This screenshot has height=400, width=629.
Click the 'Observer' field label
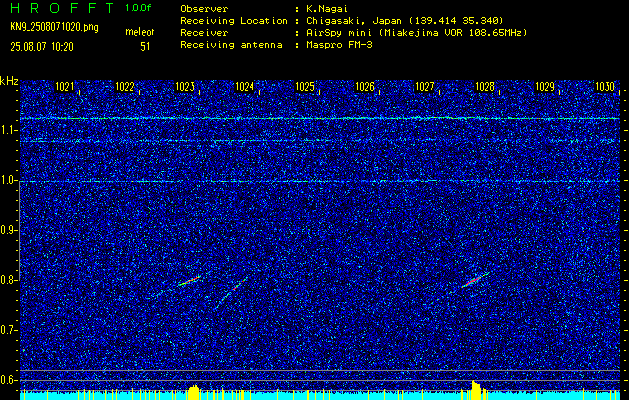204,9
